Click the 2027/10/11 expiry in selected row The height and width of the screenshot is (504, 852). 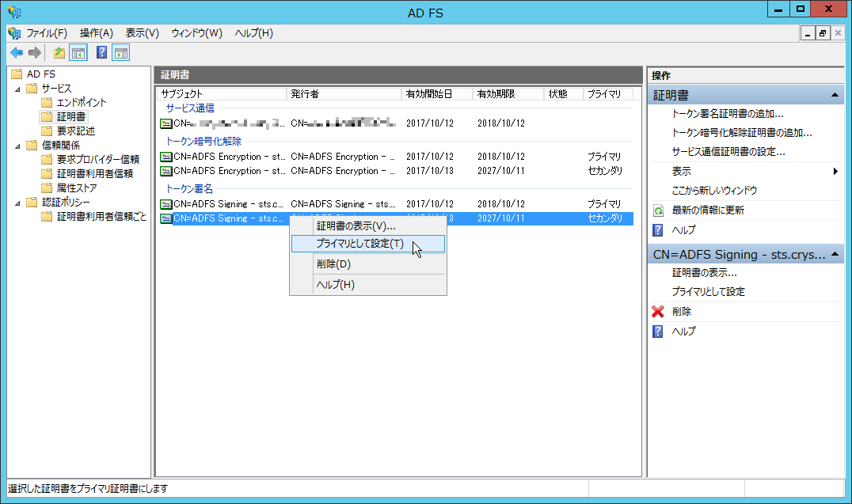(x=501, y=218)
